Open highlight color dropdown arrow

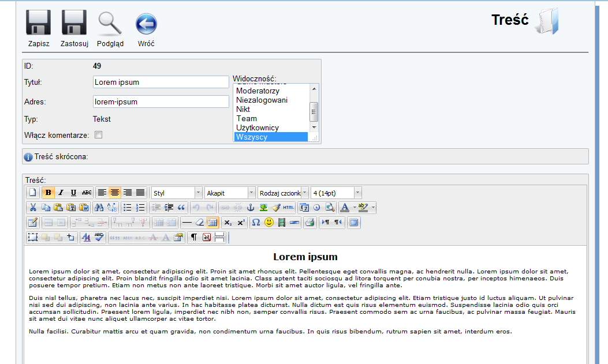click(x=373, y=208)
